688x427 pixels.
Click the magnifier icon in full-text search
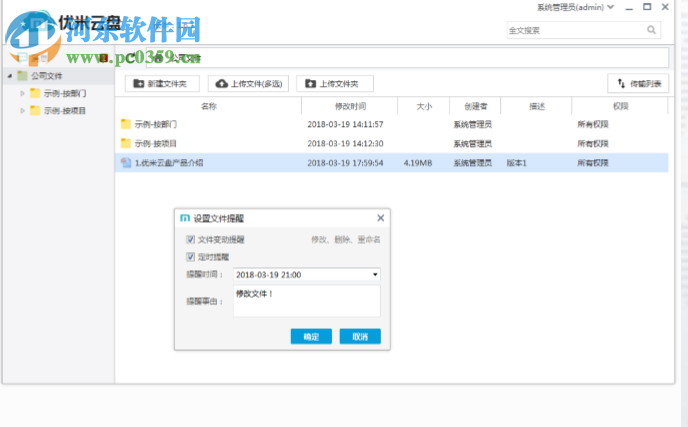pyautogui.click(x=651, y=30)
